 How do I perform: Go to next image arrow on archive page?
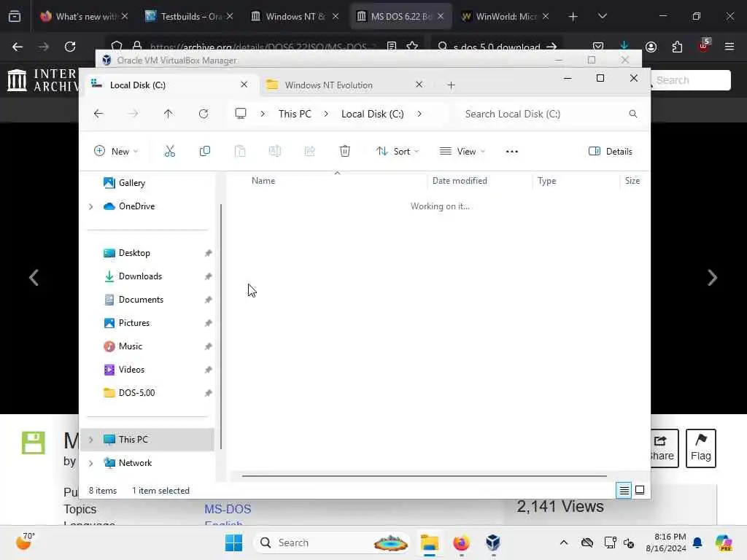point(712,278)
